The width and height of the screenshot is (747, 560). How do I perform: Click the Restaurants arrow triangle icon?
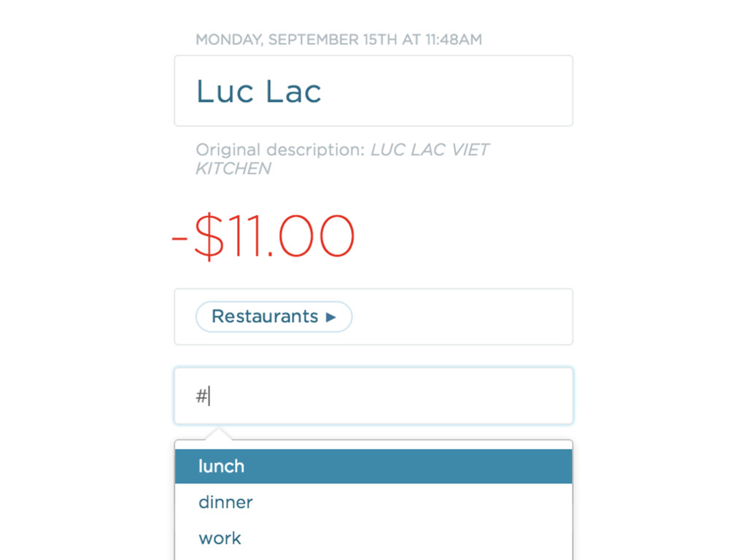click(330, 317)
